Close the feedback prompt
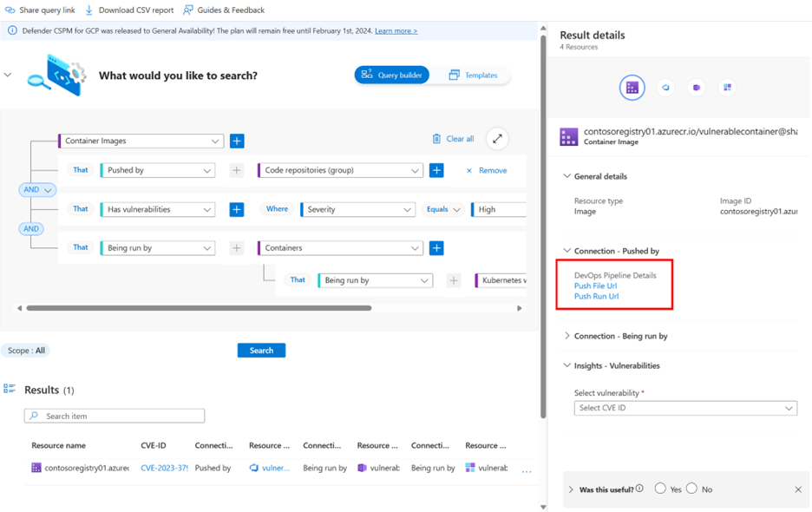Screen dimensions: 812x512 coord(798,489)
